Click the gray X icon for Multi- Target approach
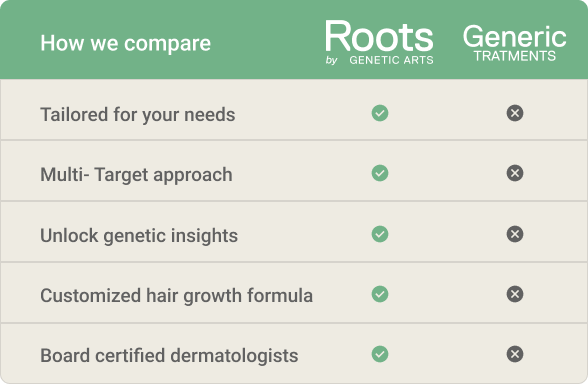588x384 pixels. (515, 173)
